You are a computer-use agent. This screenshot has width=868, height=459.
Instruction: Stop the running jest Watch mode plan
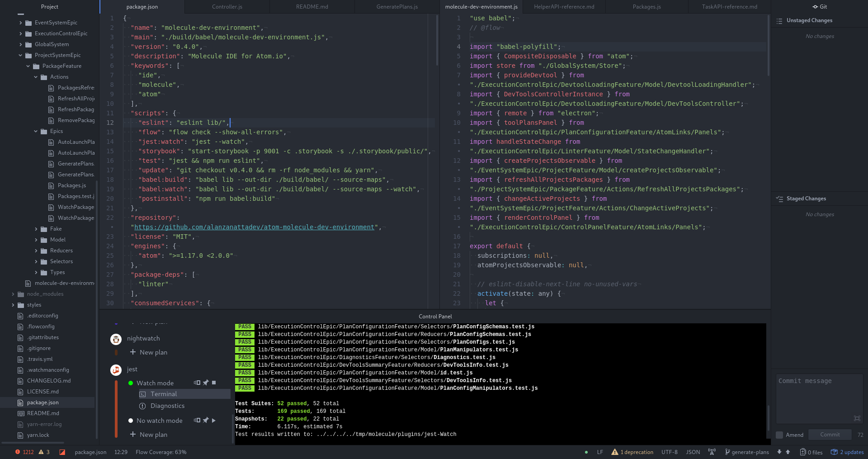click(x=214, y=383)
